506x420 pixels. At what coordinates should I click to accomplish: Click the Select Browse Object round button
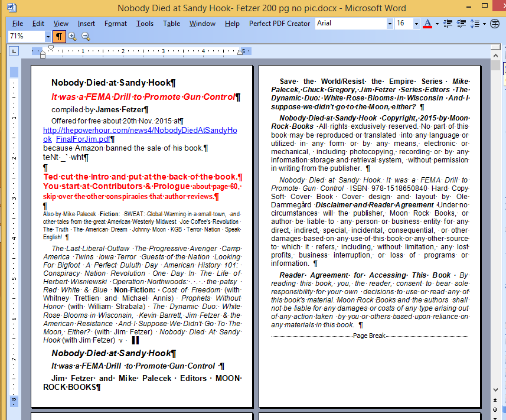(x=495, y=409)
